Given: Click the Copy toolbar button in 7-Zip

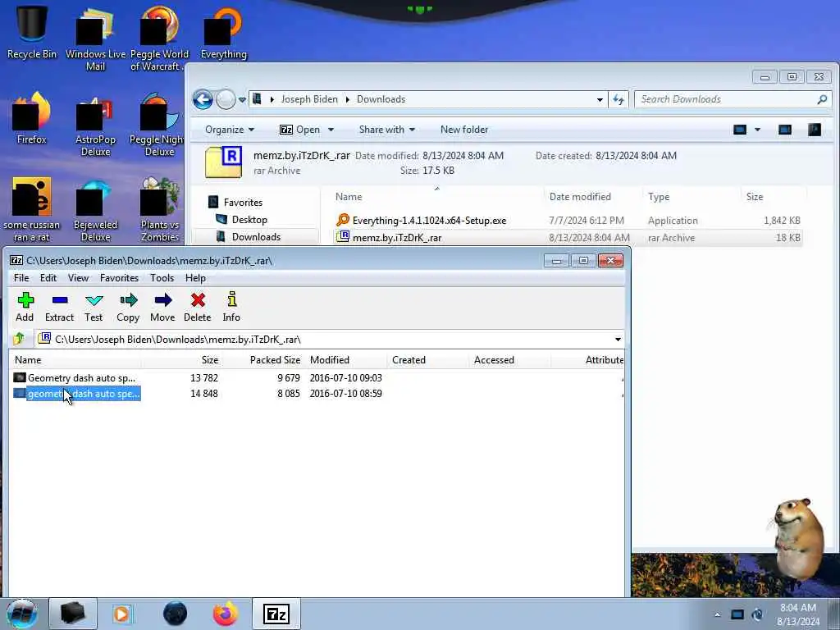Looking at the screenshot, I should tap(128, 307).
